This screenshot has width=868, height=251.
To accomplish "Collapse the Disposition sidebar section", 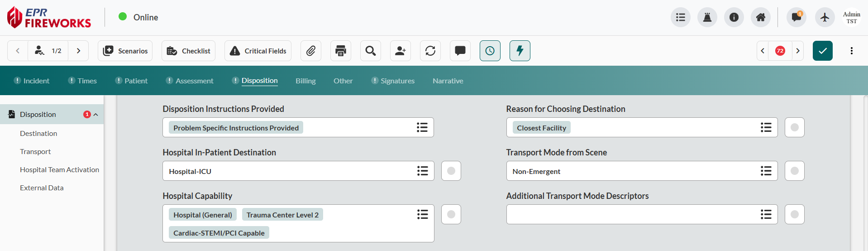I will pyautogui.click(x=96, y=115).
